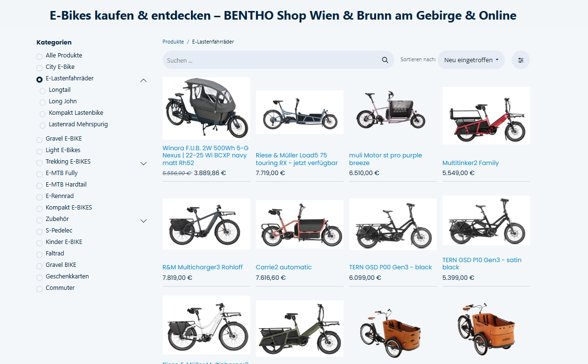Click the TERN GSD P00 Gen3 picture
588x364 pixels.
[x=393, y=224]
